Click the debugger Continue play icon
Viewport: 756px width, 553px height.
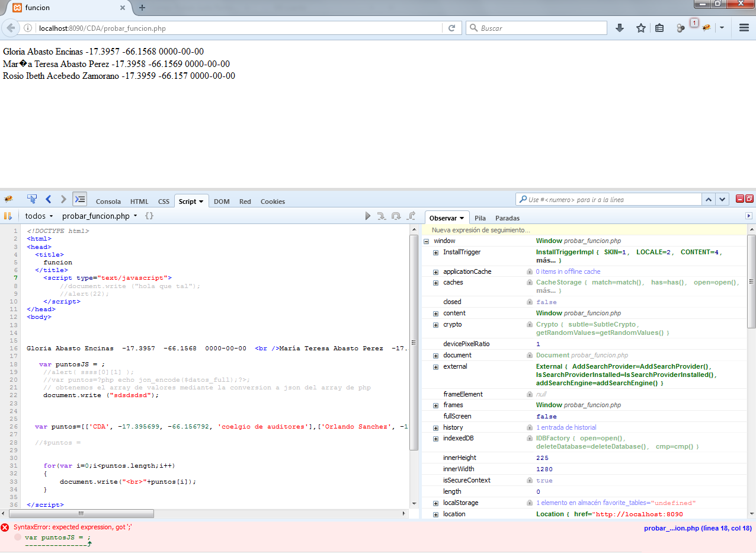point(368,216)
